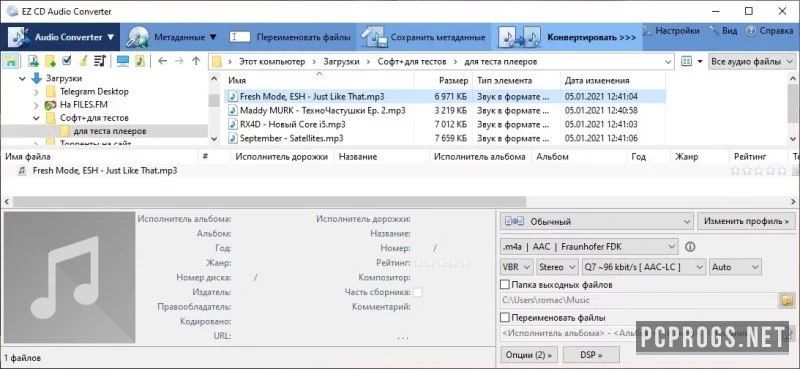Open the Метаданные dropdown
Screen dimensions: 800x369
click(172, 37)
